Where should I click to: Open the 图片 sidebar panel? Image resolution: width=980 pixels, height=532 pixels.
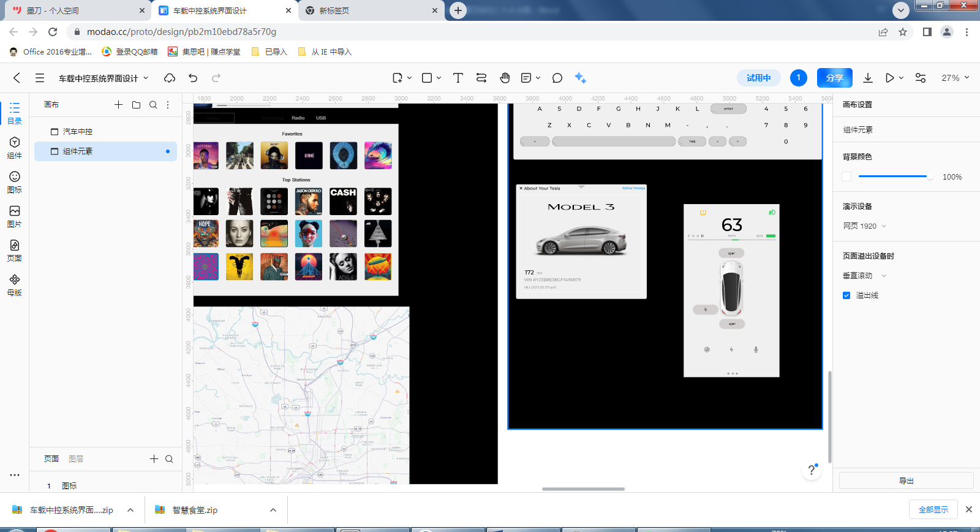[15, 217]
